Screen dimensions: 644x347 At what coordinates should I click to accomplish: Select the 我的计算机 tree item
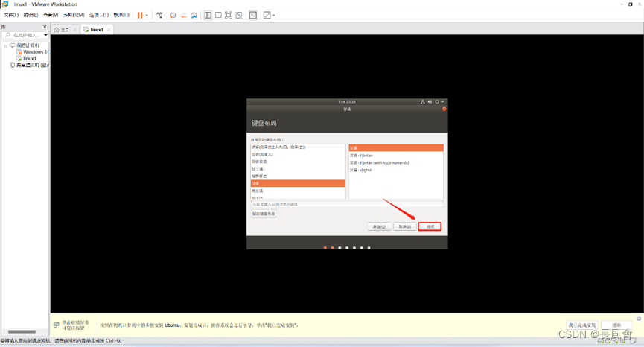pos(28,45)
